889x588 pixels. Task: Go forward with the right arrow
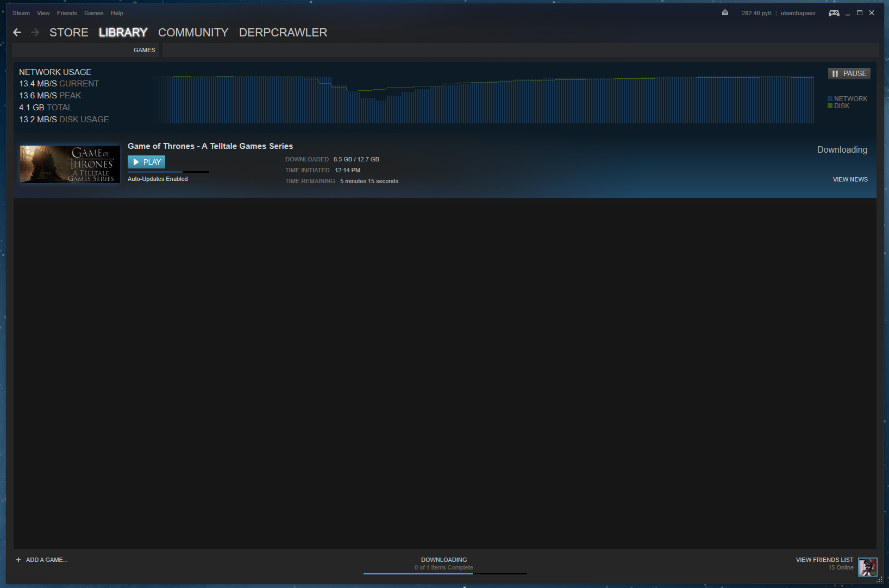(35, 33)
